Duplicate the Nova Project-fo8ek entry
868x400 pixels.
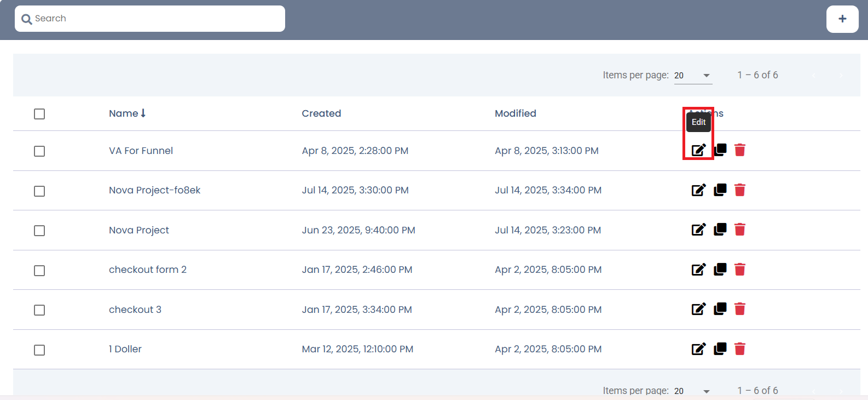coord(720,190)
